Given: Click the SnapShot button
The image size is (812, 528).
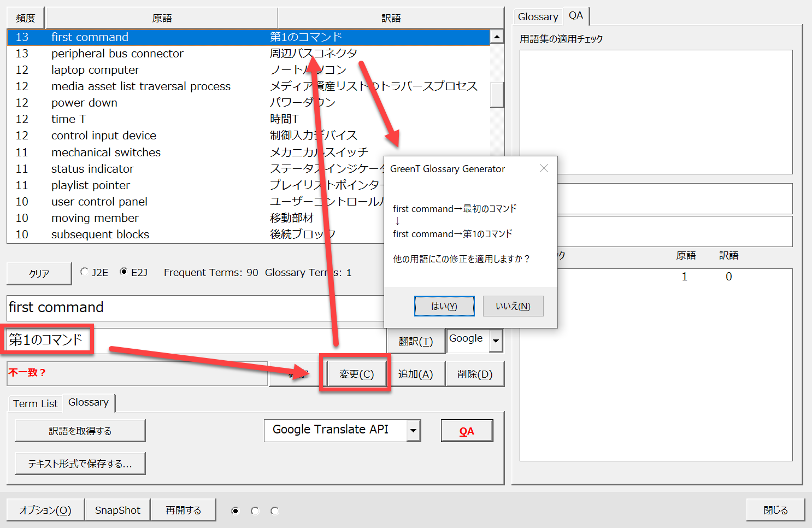Looking at the screenshot, I should tap(117, 510).
